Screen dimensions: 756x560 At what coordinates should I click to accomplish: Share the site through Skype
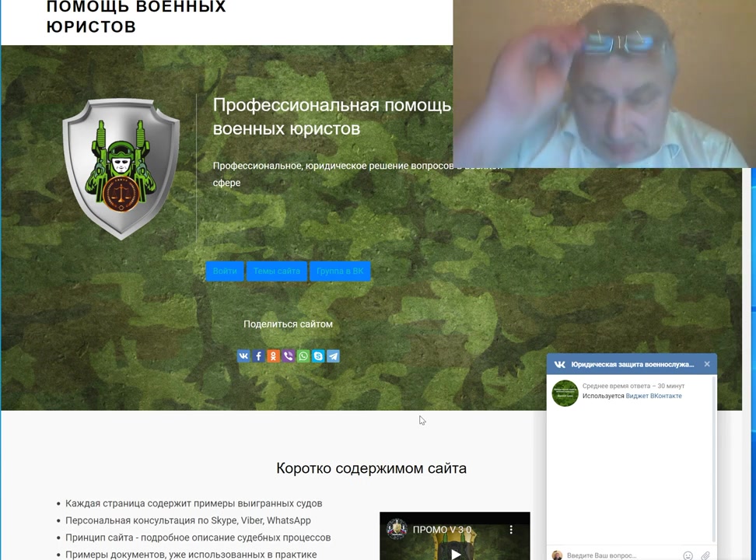click(318, 356)
